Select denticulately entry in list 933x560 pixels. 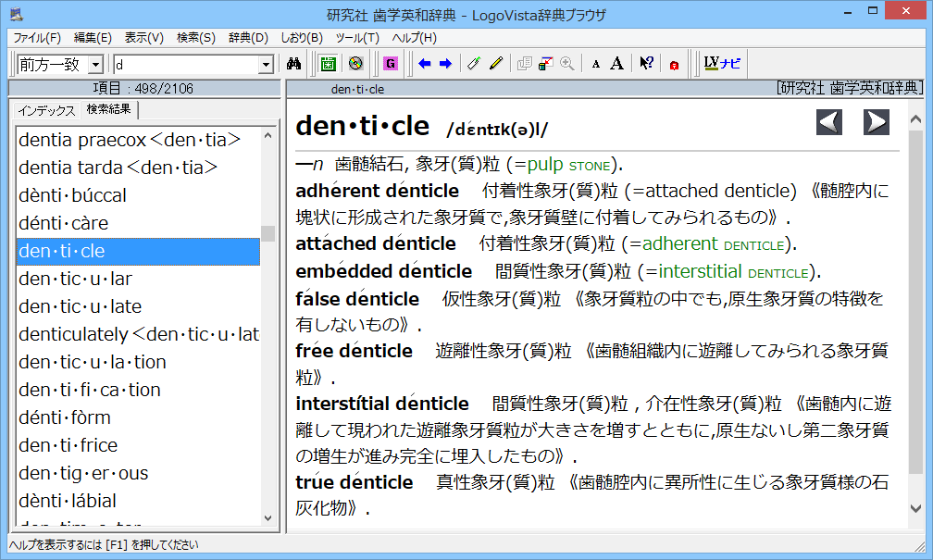tap(138, 334)
